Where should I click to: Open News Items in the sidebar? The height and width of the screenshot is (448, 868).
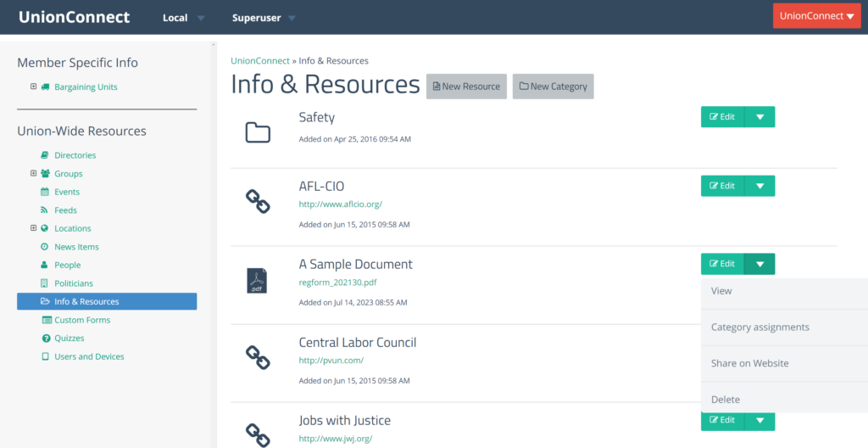[76, 247]
